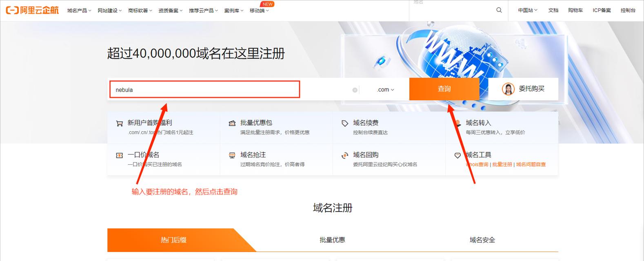Expand the 案例库 menu
Screen dimensions: 644x261
click(234, 11)
